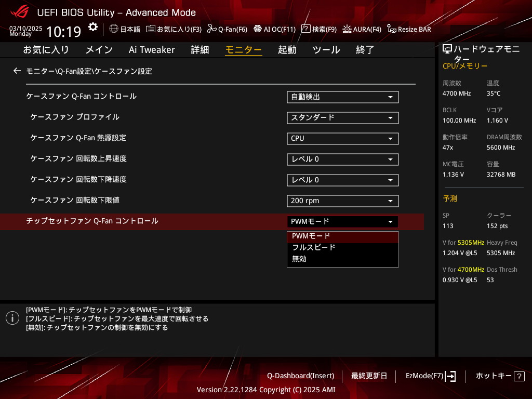532x399 pixels.
Task: Click the Resize BAR button
Action: tap(409, 29)
